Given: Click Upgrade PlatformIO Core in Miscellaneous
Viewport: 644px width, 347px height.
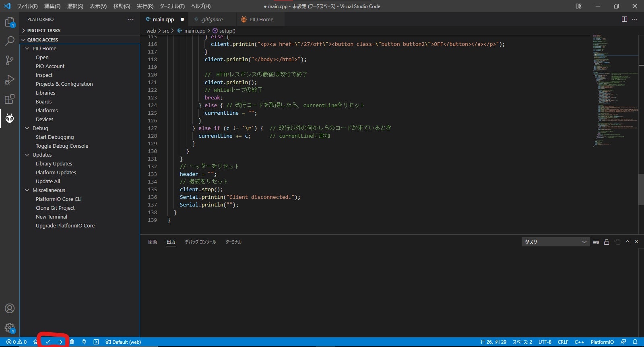Looking at the screenshot, I should 65,226.
